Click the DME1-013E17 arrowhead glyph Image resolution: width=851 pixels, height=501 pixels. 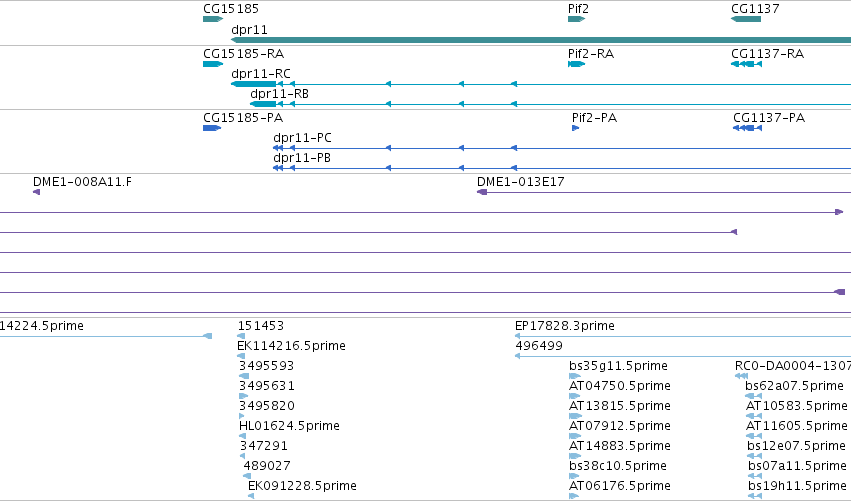coord(482,192)
